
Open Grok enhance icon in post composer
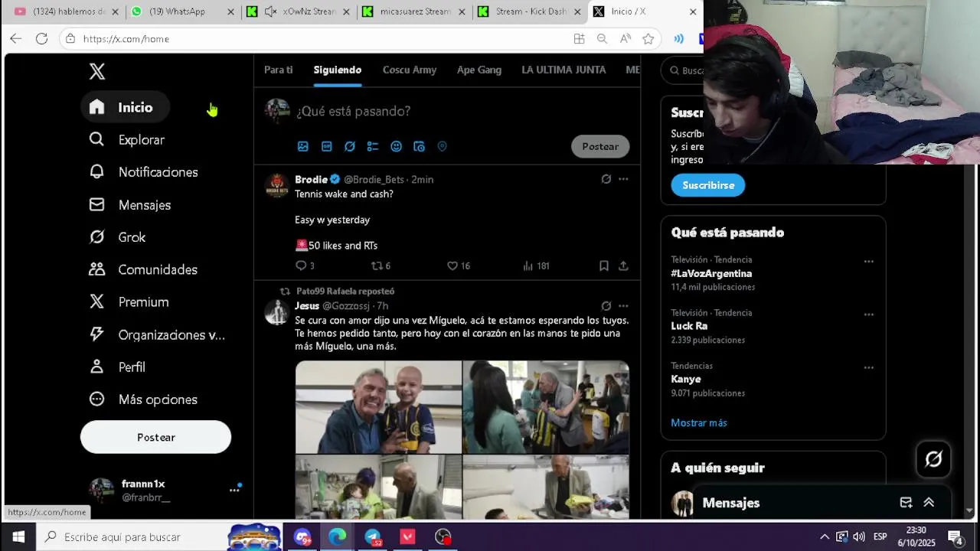tap(350, 146)
